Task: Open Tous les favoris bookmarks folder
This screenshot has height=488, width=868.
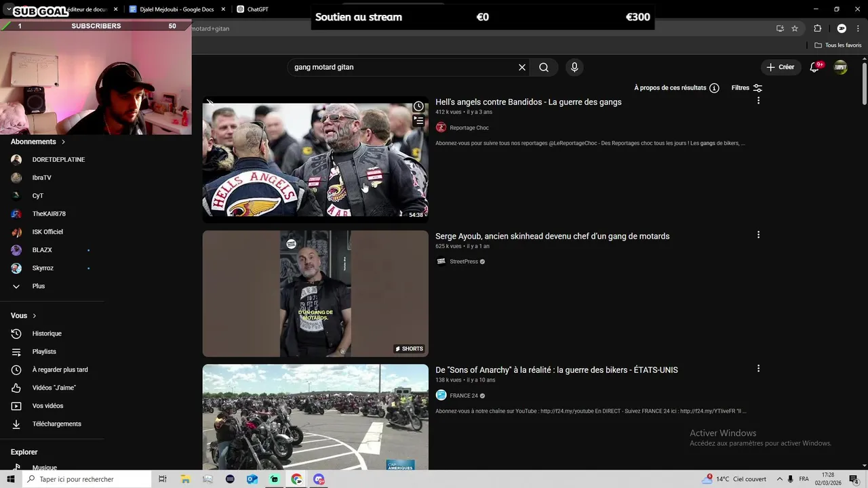Action: click(838, 45)
